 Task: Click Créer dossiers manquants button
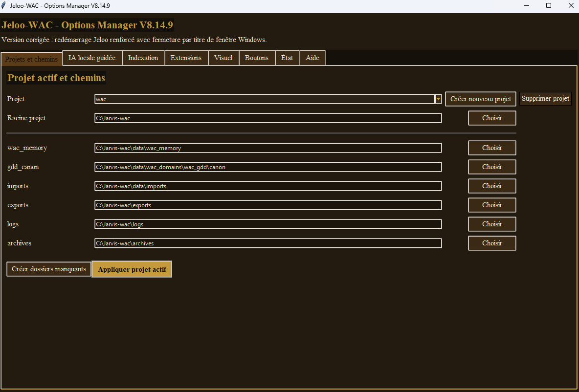[x=49, y=269]
